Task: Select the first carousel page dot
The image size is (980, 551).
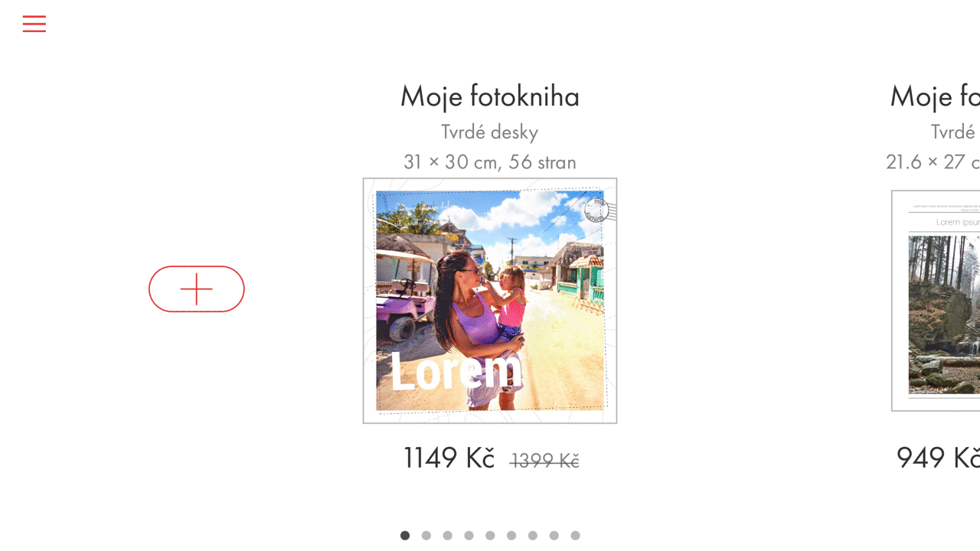Action: click(405, 536)
